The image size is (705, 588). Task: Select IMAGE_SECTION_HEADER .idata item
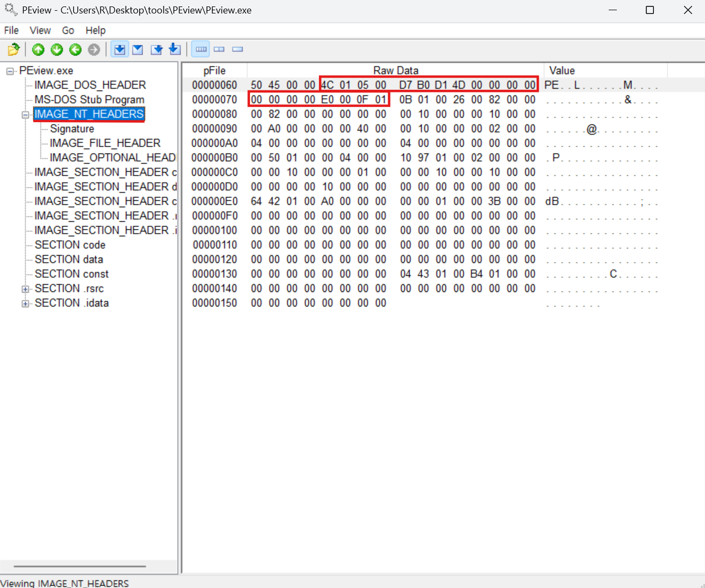105,230
